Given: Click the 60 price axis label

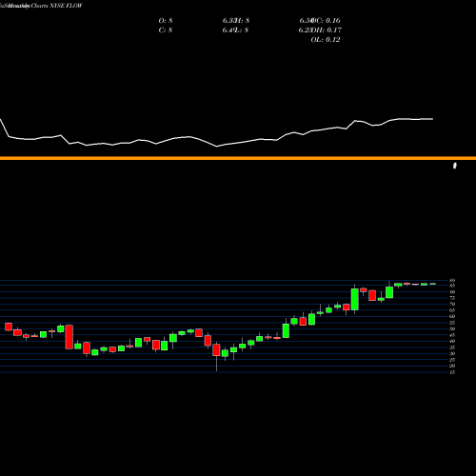Looking at the screenshot, I should pos(452,316).
